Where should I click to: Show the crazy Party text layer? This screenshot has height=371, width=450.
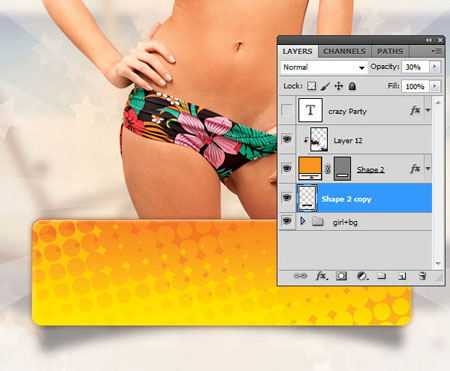(287, 110)
